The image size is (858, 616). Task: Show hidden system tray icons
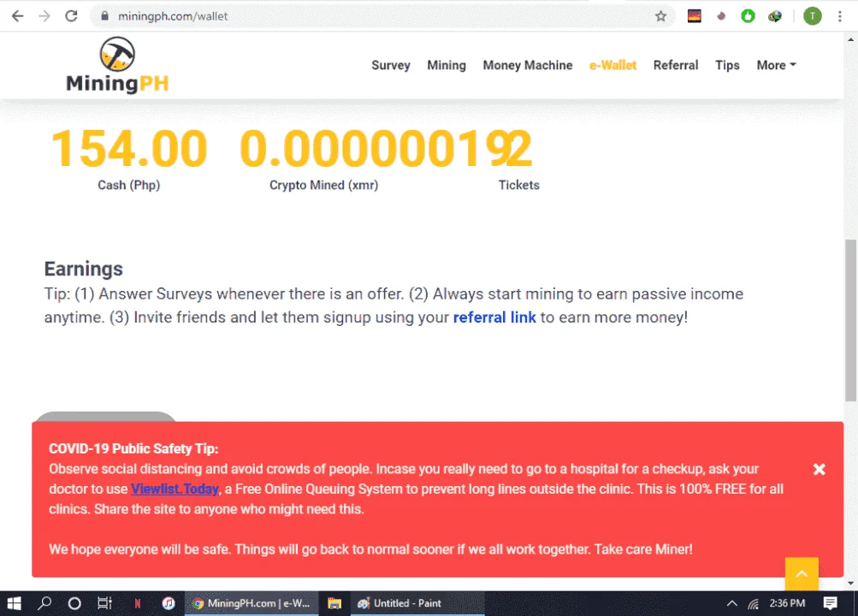pos(731,603)
